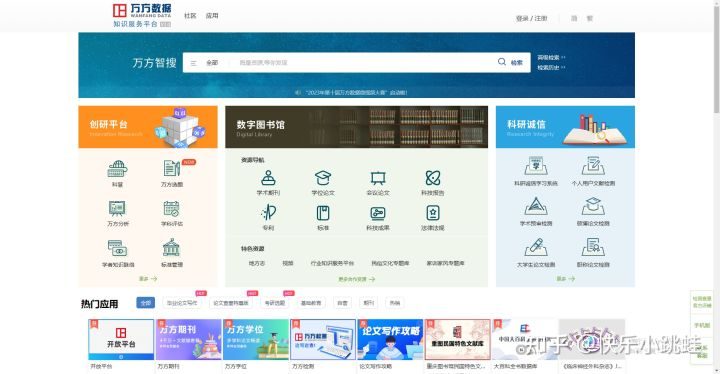Open the 科慧 icon in 创研平台

[x=117, y=169]
